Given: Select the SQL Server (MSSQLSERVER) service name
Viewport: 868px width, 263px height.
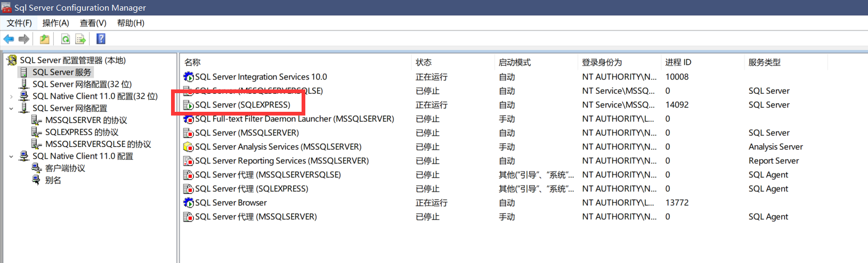Looking at the screenshot, I should coord(247,133).
